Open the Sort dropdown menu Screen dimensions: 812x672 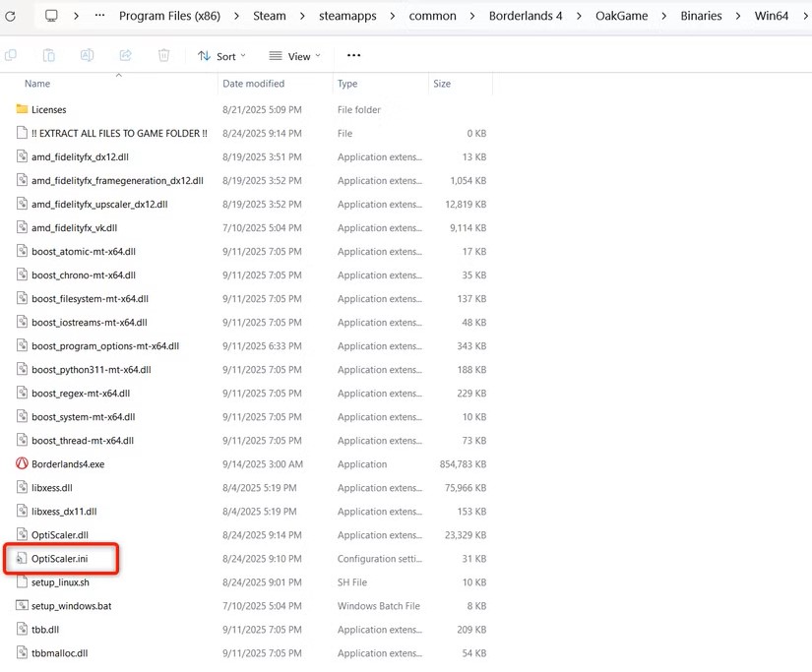[221, 56]
